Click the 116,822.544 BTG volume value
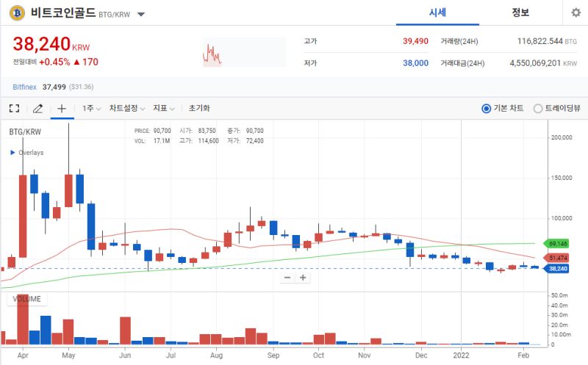This screenshot has height=365, width=588. point(547,41)
